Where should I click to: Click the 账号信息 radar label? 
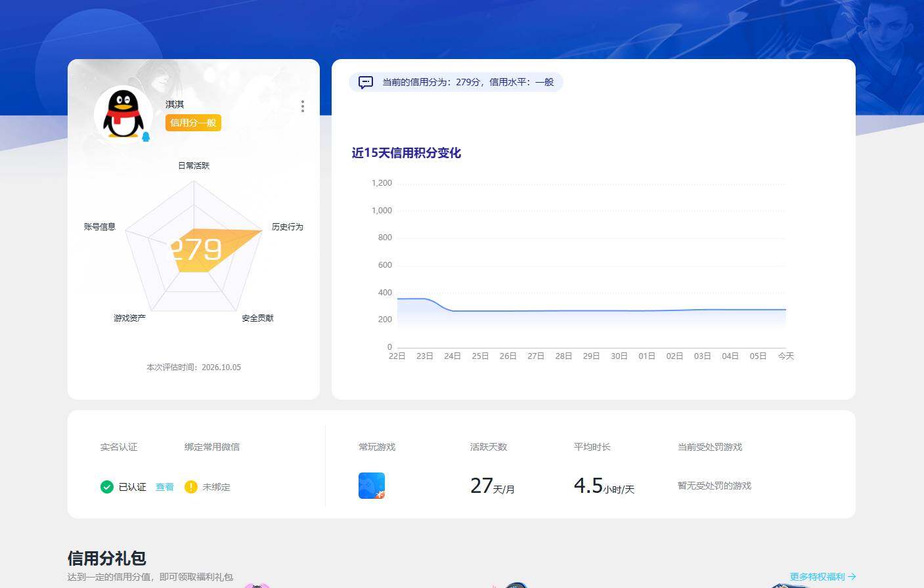click(x=100, y=227)
